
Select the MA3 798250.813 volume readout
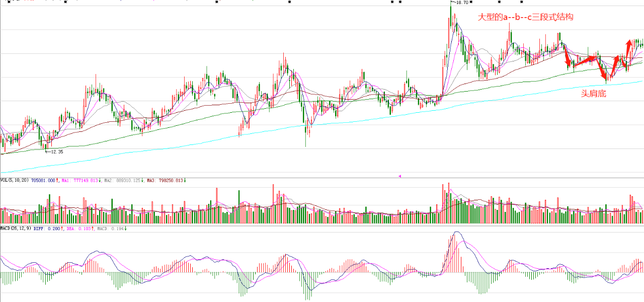tap(166, 180)
